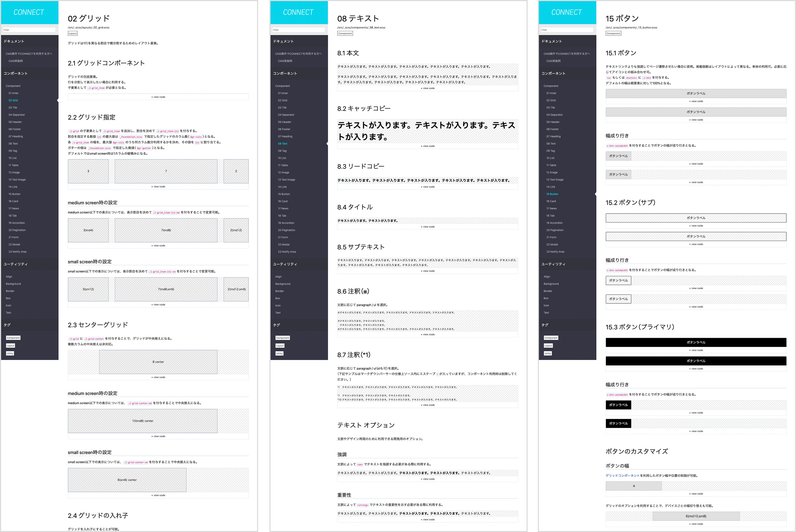Click the "6(md10,sm8)" button
The width and height of the screenshot is (796, 532).
(696, 516)
